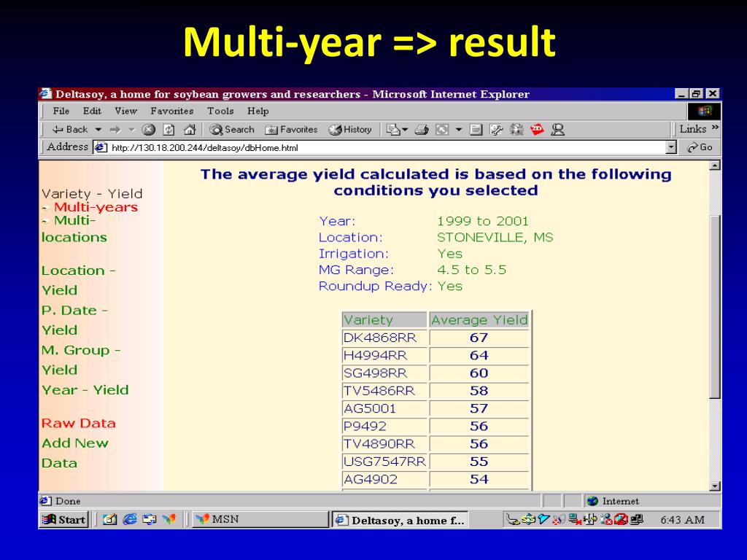
Task: Click the vertical scrollbar thumb
Action: (715, 307)
